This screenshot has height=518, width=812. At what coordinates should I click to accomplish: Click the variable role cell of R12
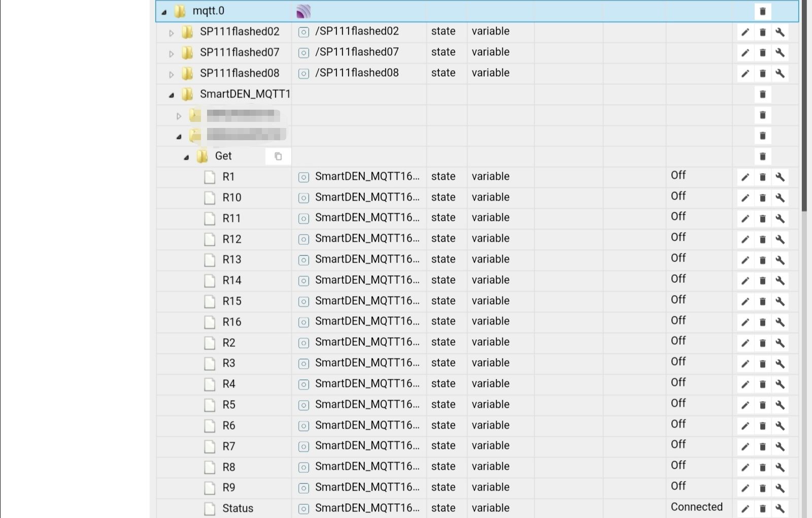[x=490, y=238]
